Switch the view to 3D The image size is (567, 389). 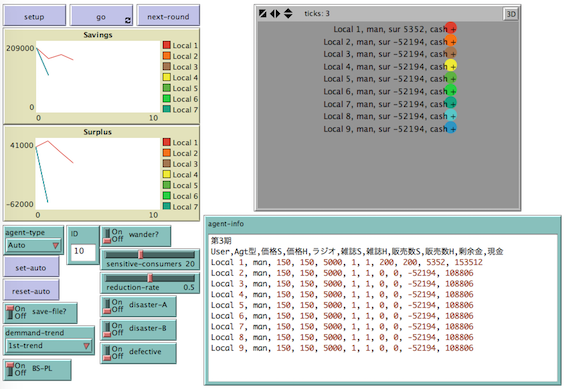coord(511,14)
